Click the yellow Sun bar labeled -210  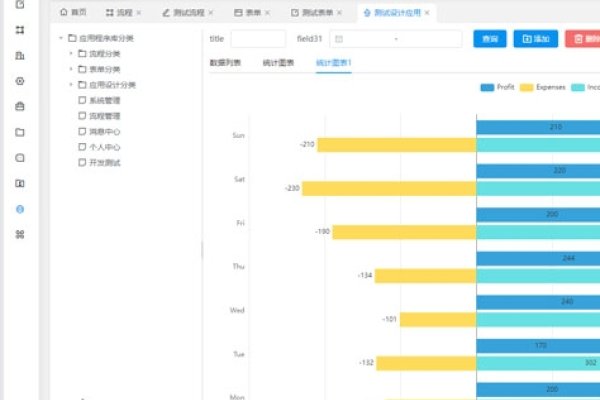[x=397, y=145]
